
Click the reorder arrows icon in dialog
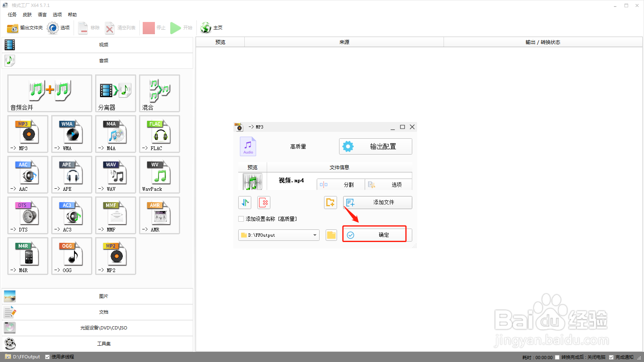point(245,203)
